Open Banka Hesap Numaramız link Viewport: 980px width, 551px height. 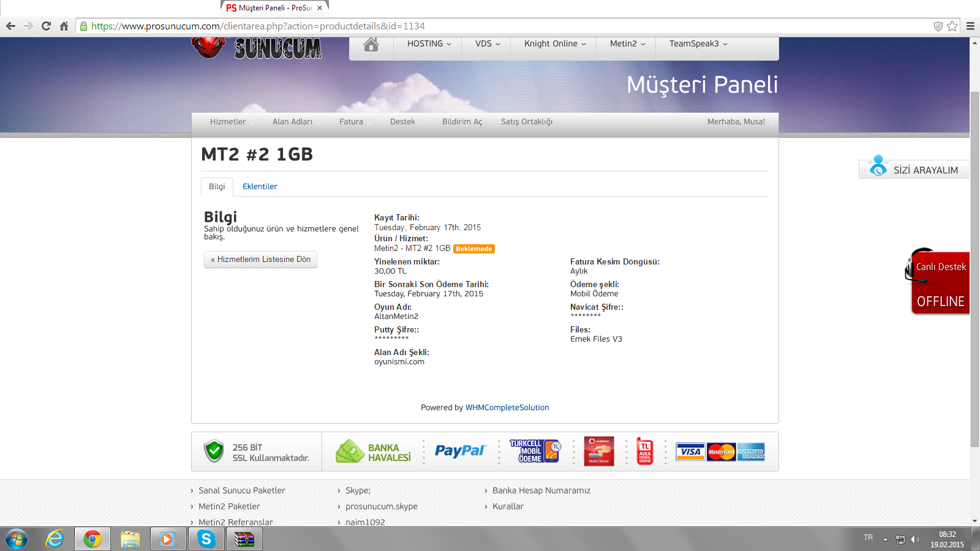(x=541, y=490)
